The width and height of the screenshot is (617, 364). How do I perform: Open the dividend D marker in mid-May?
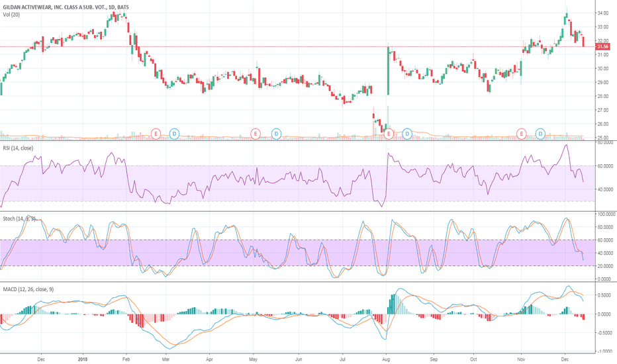276,134
